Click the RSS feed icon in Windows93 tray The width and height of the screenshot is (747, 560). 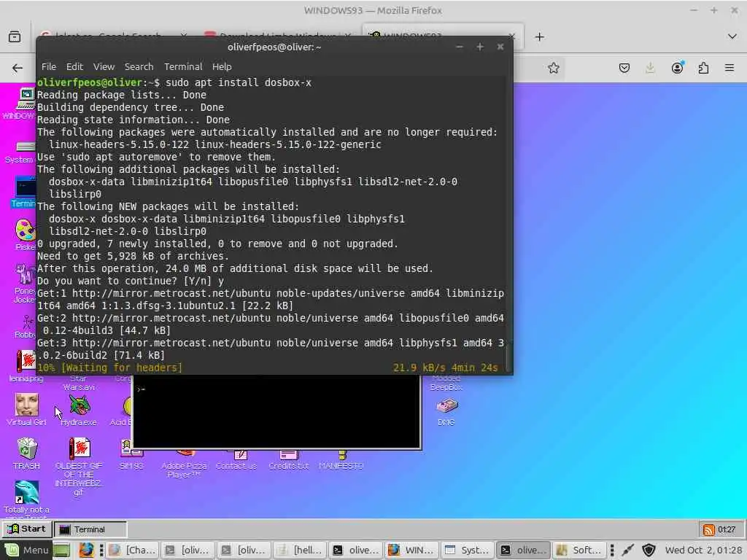coord(708,529)
